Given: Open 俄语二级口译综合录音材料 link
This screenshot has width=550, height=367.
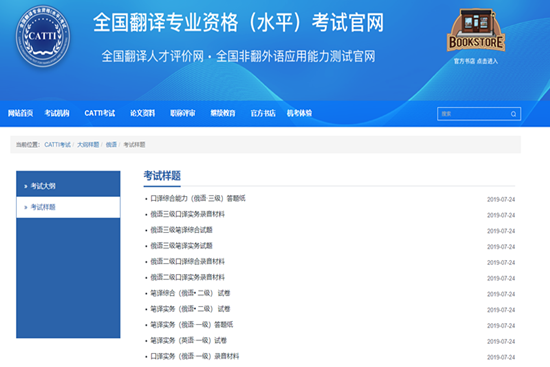Looking at the screenshot, I should click(187, 262).
